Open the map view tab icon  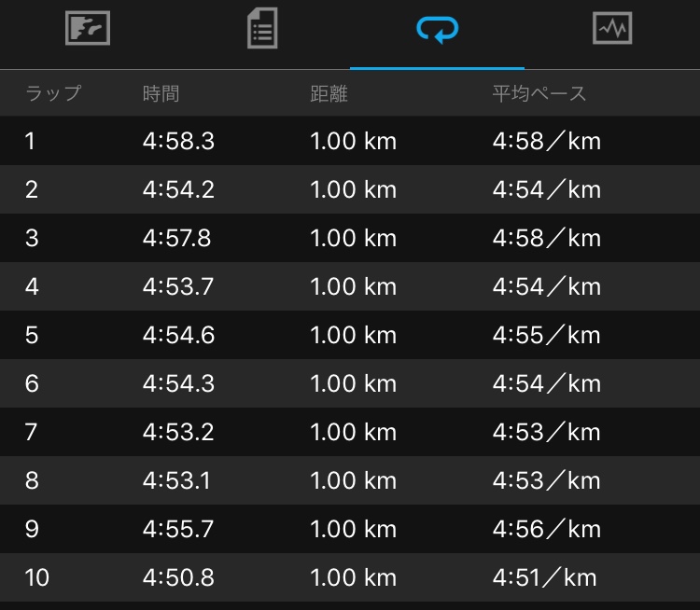tap(88, 28)
